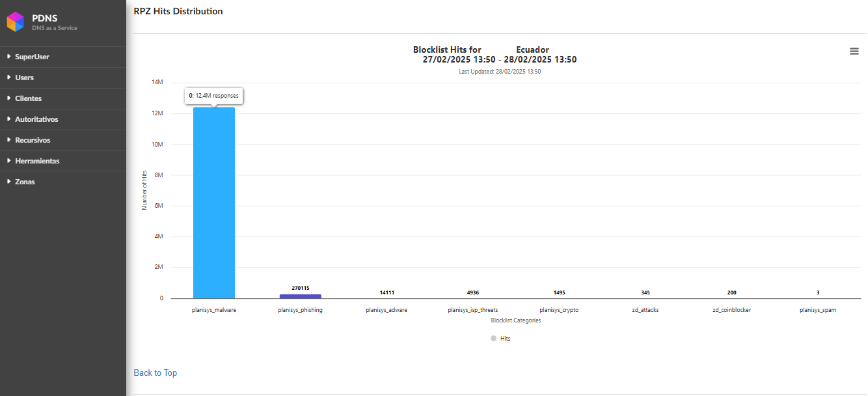Click the blue planisys_malware bar
Viewport: 868px width, 396px height.
coord(214,203)
